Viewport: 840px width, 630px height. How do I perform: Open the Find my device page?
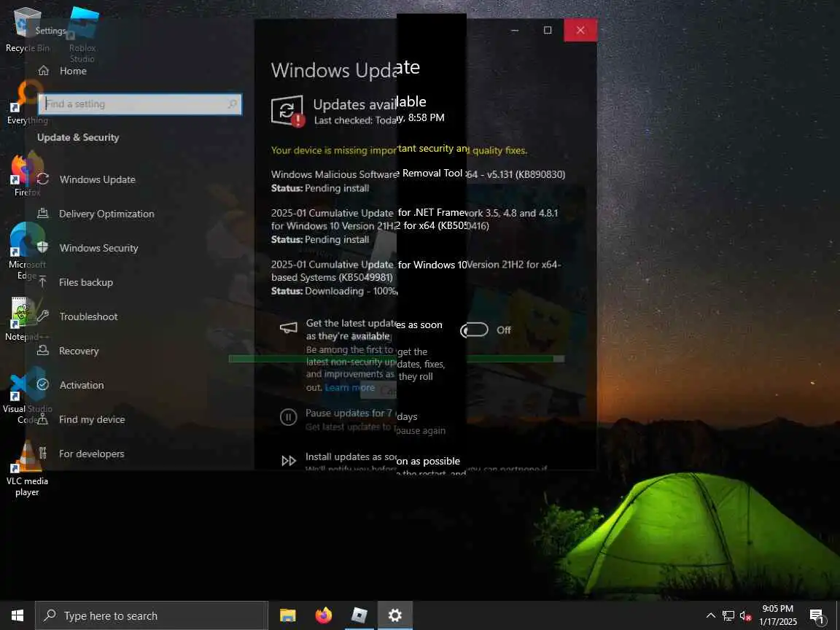click(81, 419)
